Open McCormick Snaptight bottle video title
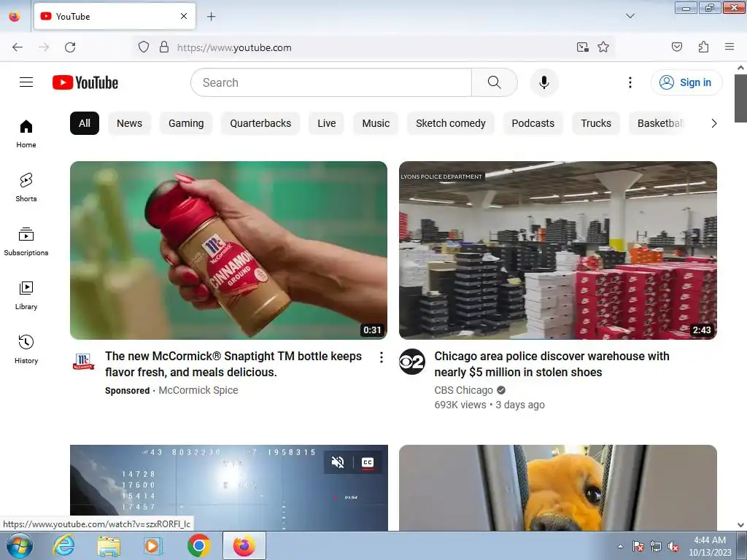The image size is (747, 560). [233, 365]
